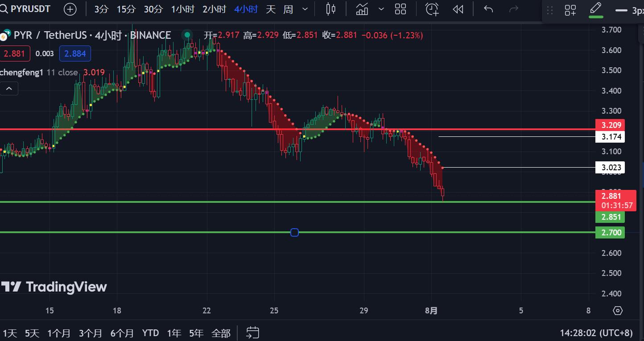This screenshot has height=341, width=644.
Task: Click the −0.036 (−1.23%) change value
Action: pos(392,35)
